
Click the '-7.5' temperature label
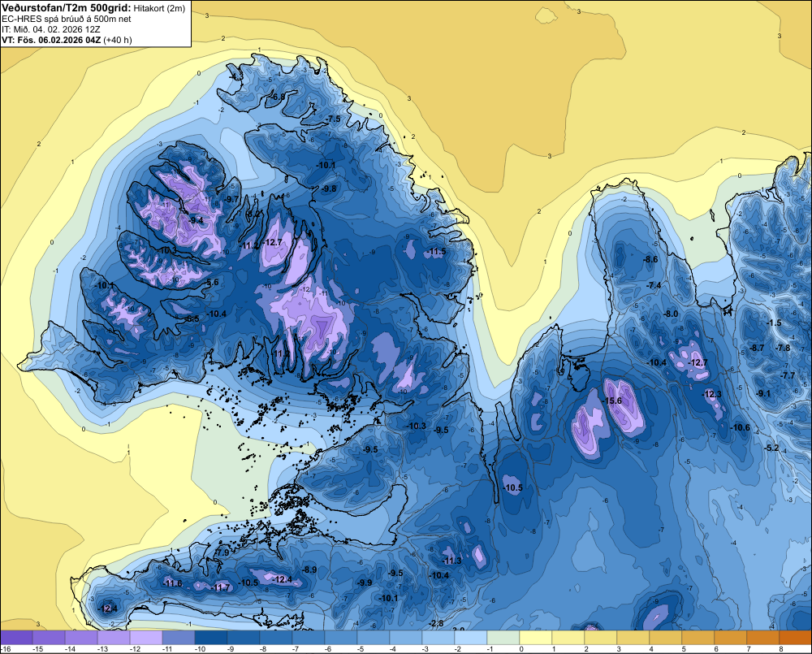click(334, 119)
